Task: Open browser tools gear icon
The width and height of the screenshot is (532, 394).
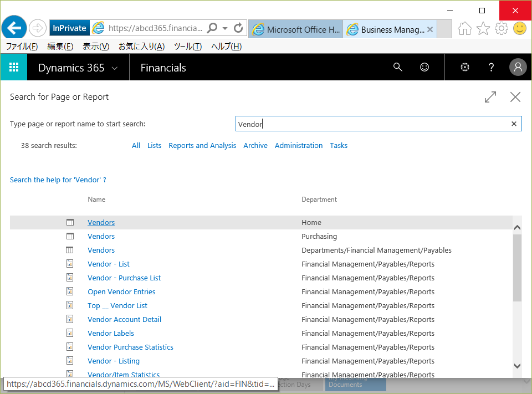Action: point(501,28)
